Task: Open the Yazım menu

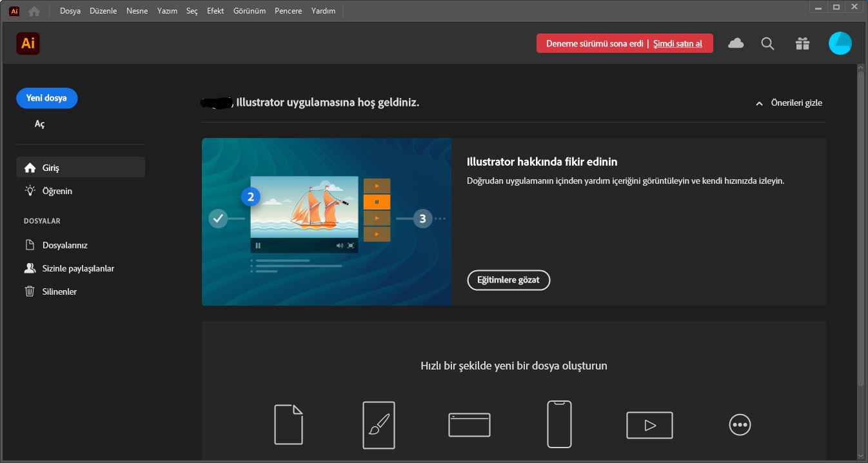Action: pos(167,11)
